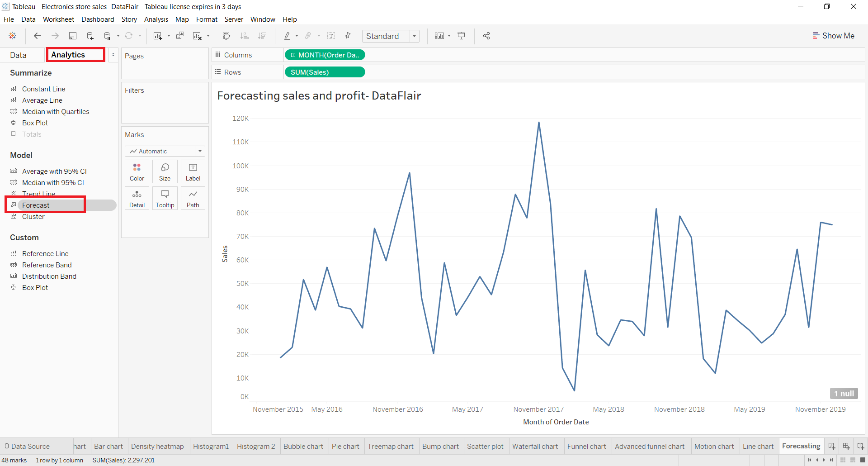Screen dimensions: 868x466
Task: Open the Waterfall chart sheet tab
Action: click(x=535, y=446)
